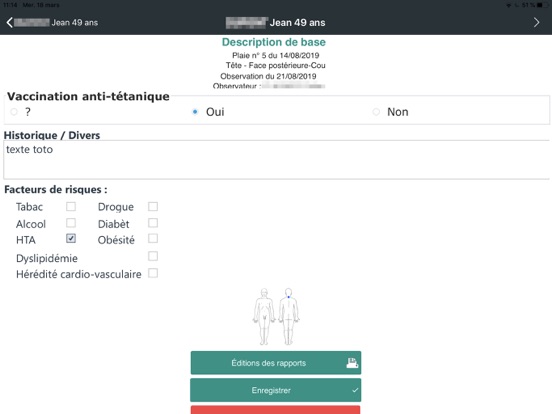Save with the Enregistrer button
Viewport: 552px width, 414px height.
tap(276, 390)
